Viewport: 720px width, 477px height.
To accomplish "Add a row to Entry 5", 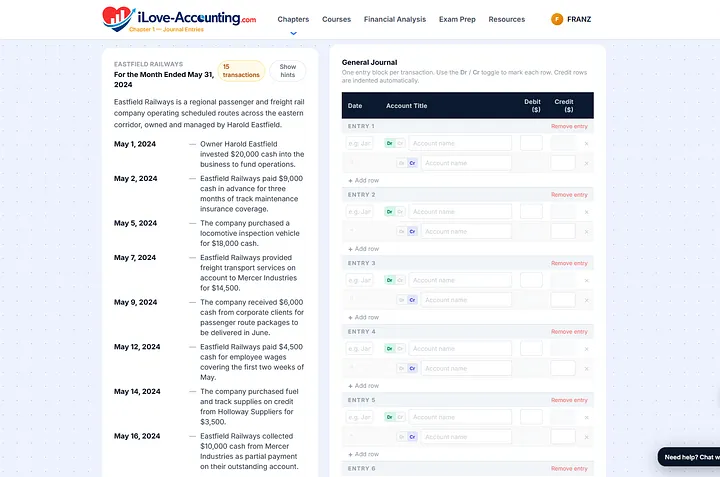I will pyautogui.click(x=363, y=454).
